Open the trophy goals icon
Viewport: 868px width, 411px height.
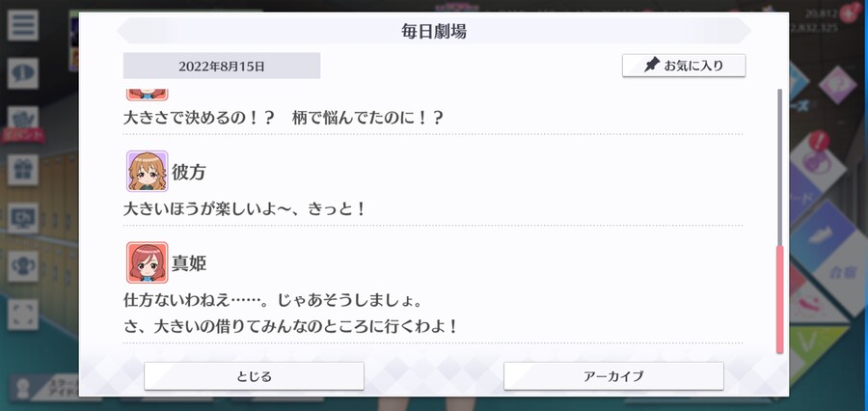coord(23,266)
